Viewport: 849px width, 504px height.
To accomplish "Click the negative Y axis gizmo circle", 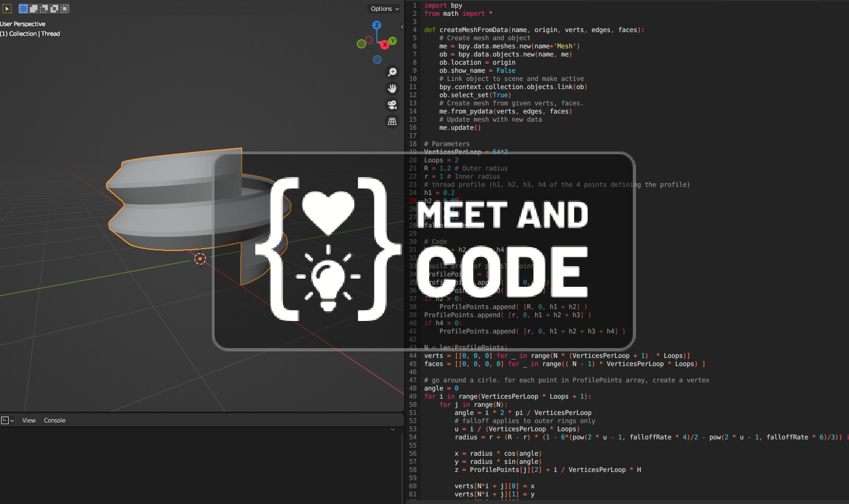I will click(x=361, y=43).
